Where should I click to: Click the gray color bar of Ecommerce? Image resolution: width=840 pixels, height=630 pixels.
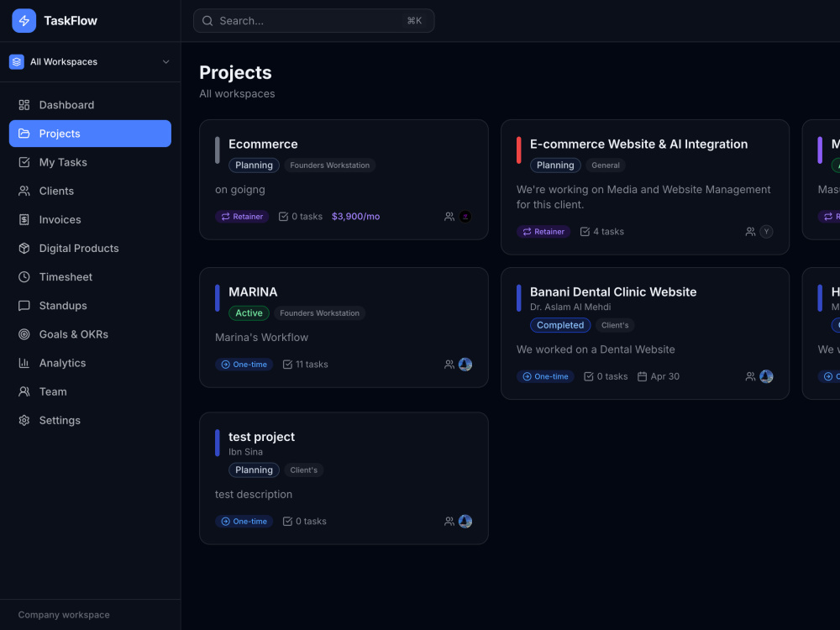[218, 150]
